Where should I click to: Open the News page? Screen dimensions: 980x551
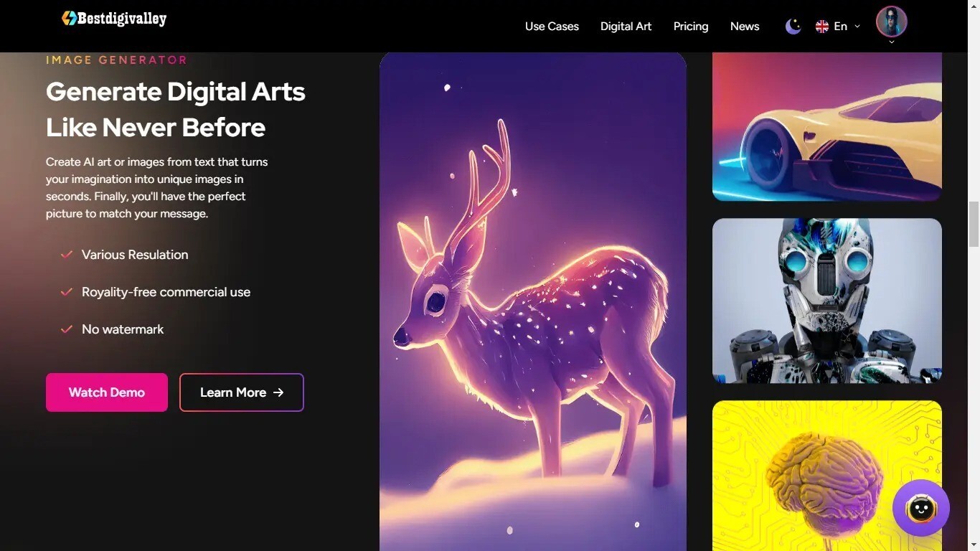pos(745,27)
